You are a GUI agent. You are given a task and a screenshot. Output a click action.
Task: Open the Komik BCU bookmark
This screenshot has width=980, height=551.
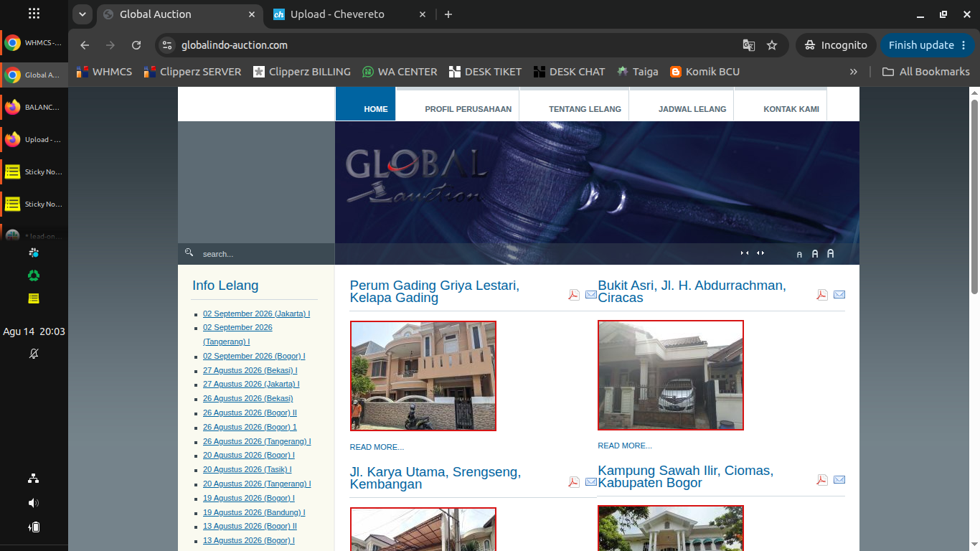point(705,72)
